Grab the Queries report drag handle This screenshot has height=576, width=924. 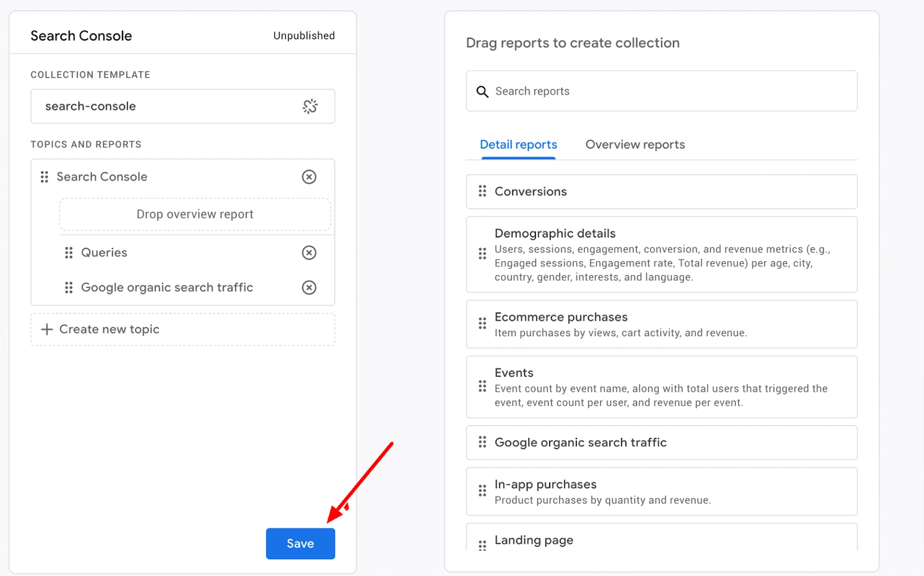pos(69,252)
